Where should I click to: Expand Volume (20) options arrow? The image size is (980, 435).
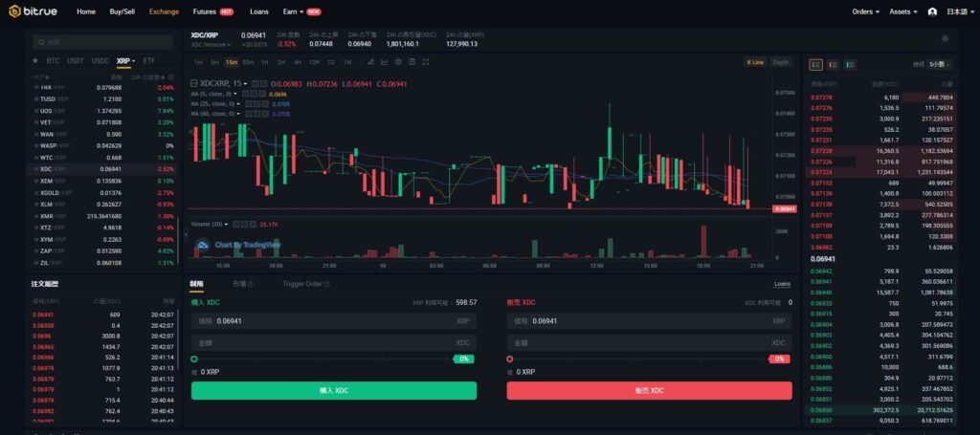[226, 224]
